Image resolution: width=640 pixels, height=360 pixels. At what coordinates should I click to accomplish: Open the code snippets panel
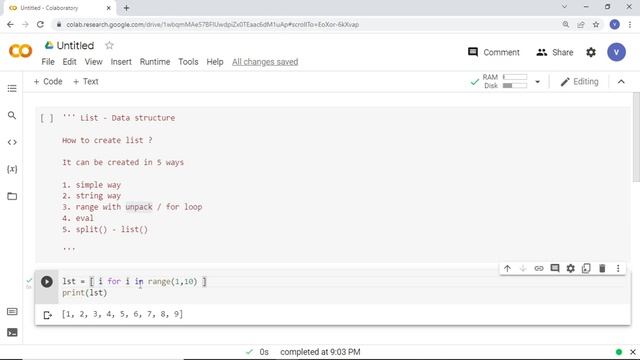pos(12,142)
